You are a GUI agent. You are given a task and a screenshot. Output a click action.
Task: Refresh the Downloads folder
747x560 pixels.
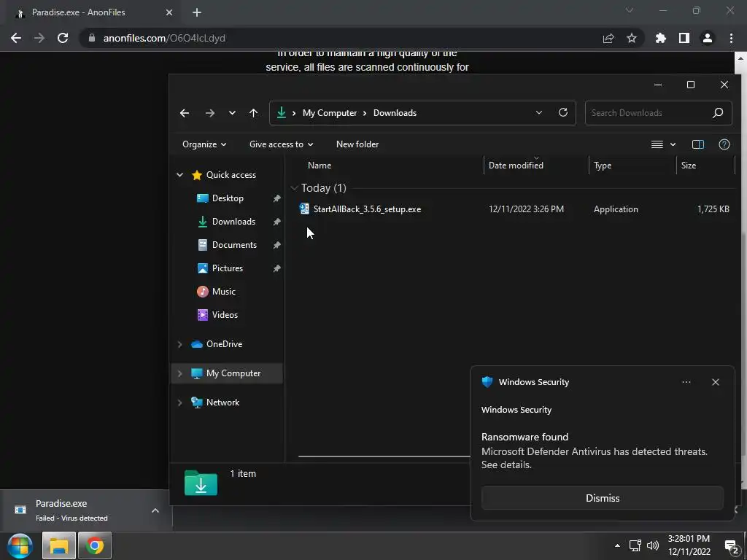tap(563, 113)
